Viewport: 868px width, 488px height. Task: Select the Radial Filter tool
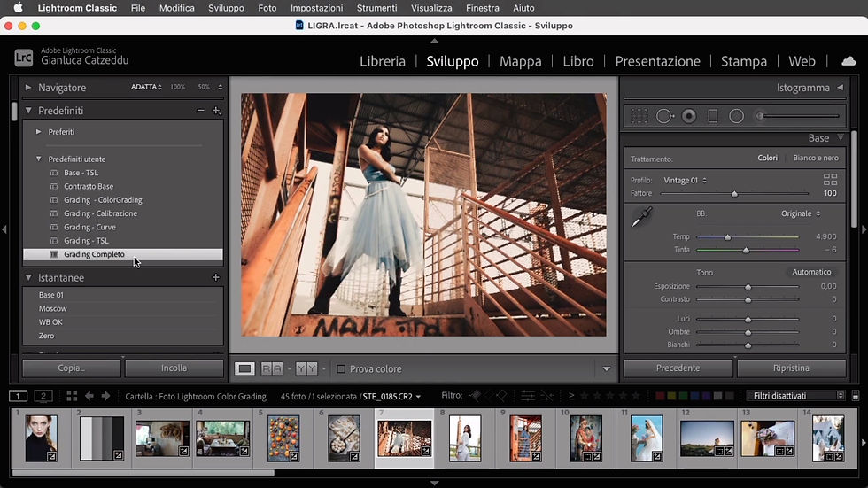[736, 116]
